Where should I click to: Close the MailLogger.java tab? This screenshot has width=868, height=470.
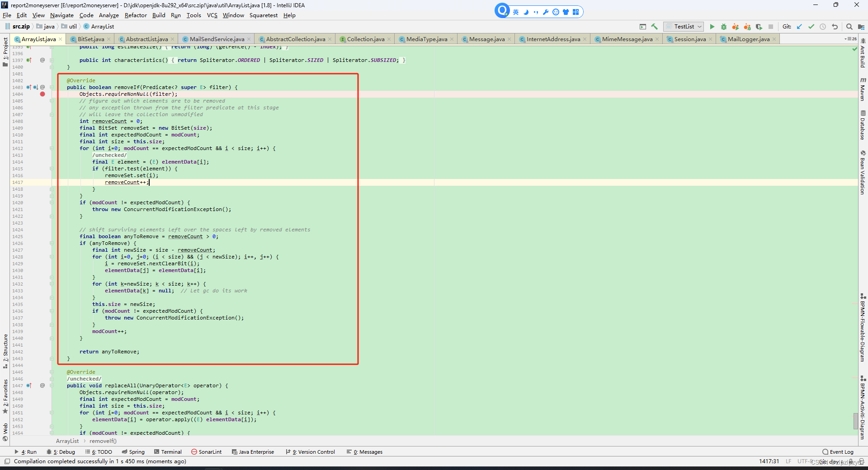point(774,39)
